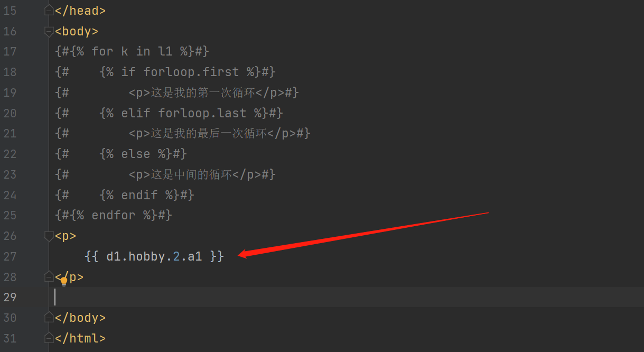Viewport: 644px width, 352px height.
Task: Click line number 27 in gutter
Action: point(10,256)
